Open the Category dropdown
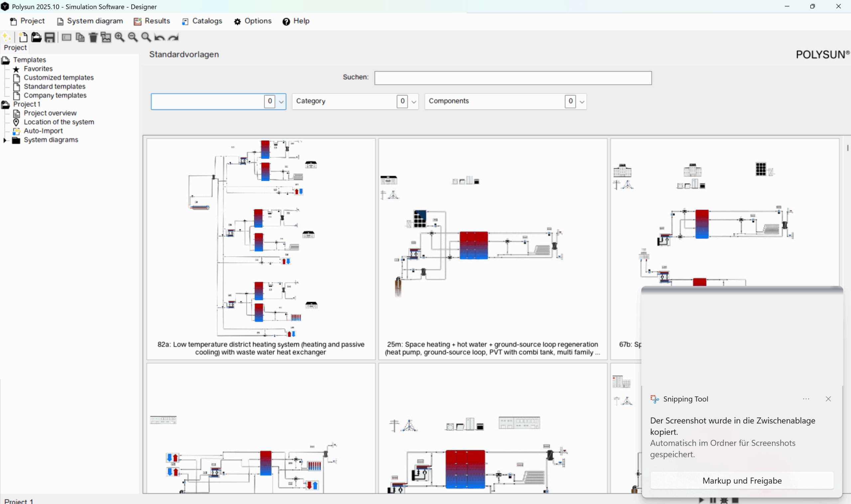Image resolution: width=851 pixels, height=504 pixels. pos(414,101)
